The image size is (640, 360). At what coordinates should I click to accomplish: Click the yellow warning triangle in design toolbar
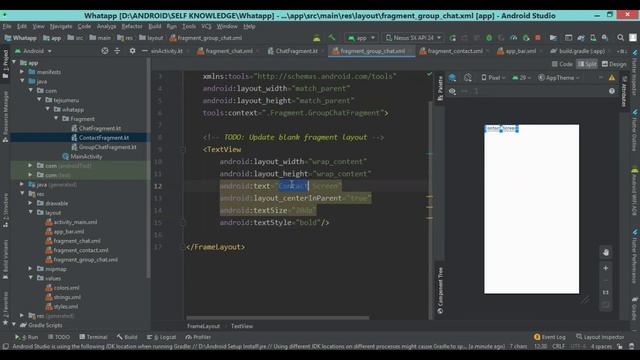612,78
